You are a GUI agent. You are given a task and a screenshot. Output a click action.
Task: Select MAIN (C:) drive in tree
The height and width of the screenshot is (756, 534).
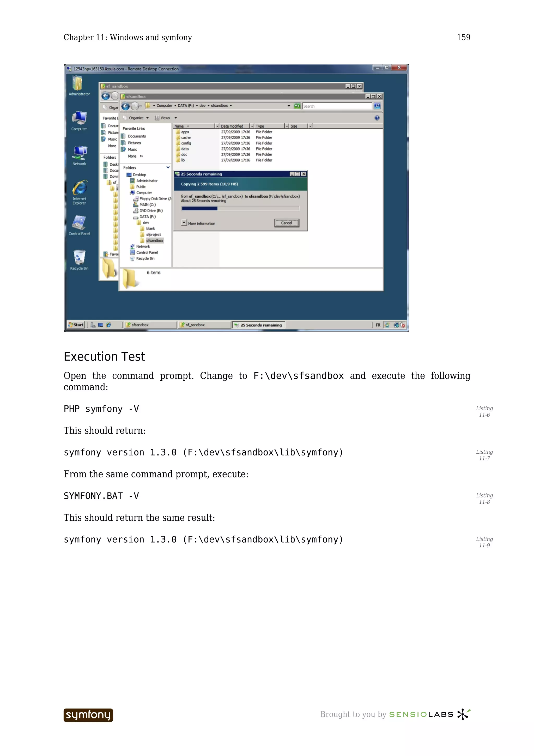click(144, 205)
